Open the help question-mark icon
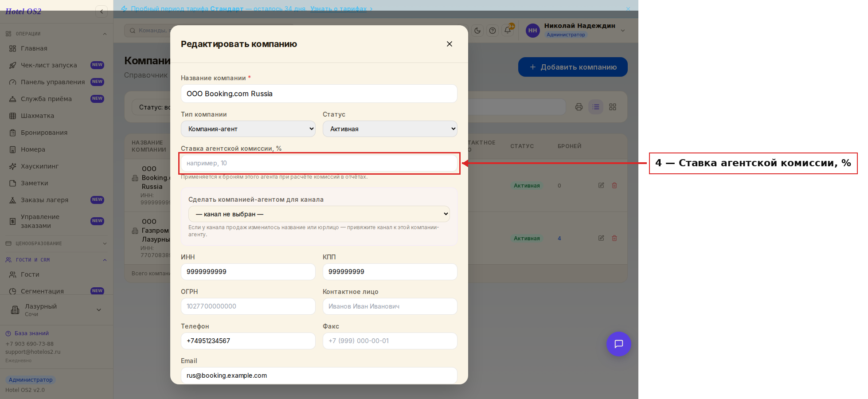The height and width of the screenshot is (399, 868). (493, 31)
